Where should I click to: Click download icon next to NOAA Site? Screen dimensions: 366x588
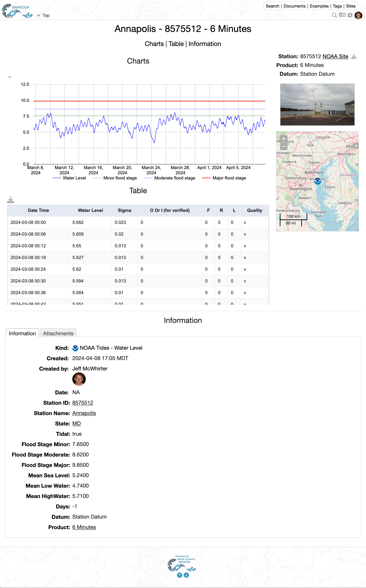(x=354, y=56)
